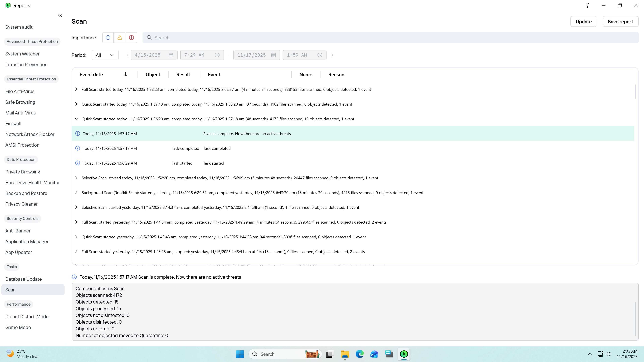Screen dimensions: 644x362
Task: Sort by the Object column header
Action: click(153, 75)
